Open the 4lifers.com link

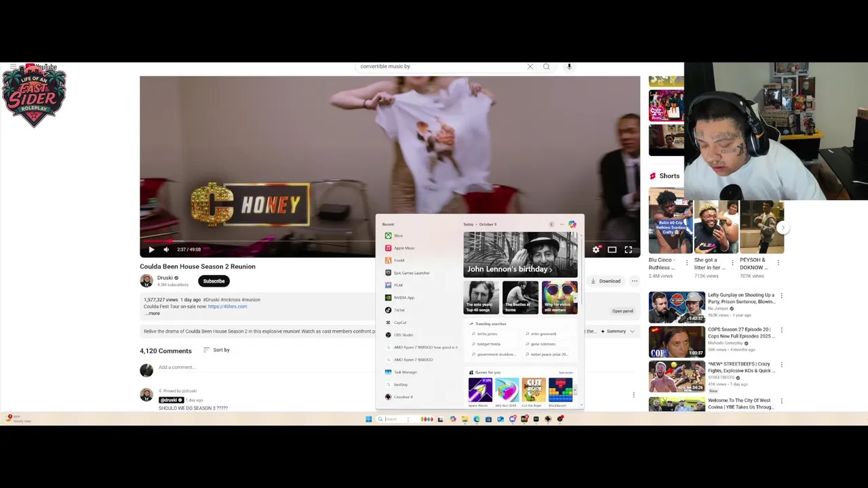tap(227, 306)
